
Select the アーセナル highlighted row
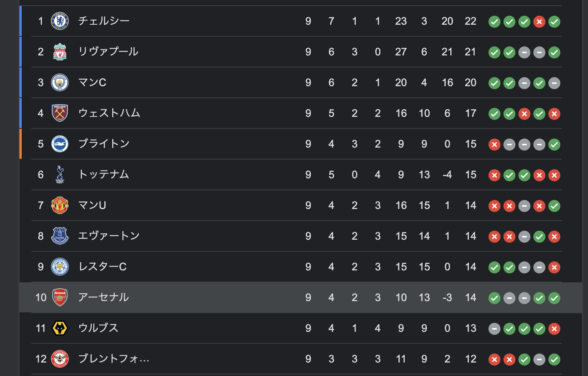[301, 297]
